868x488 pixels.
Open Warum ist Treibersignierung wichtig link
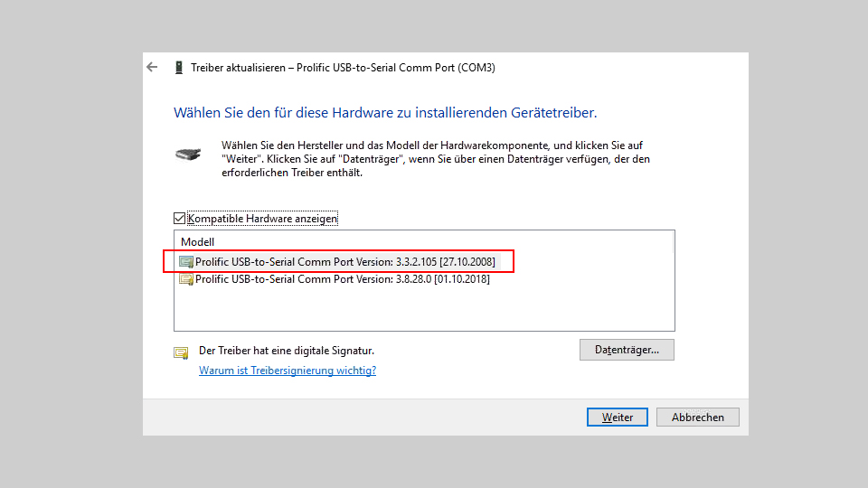[x=288, y=371]
